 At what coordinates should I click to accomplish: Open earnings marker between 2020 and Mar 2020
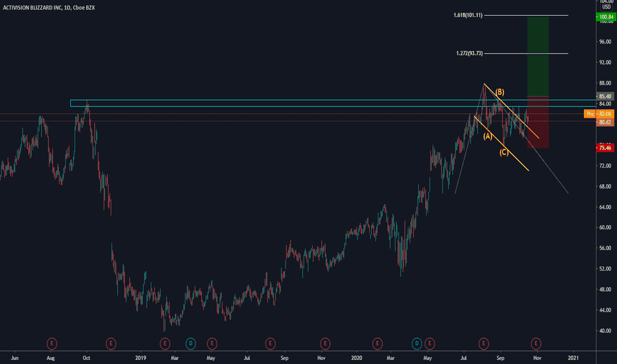pos(377,343)
